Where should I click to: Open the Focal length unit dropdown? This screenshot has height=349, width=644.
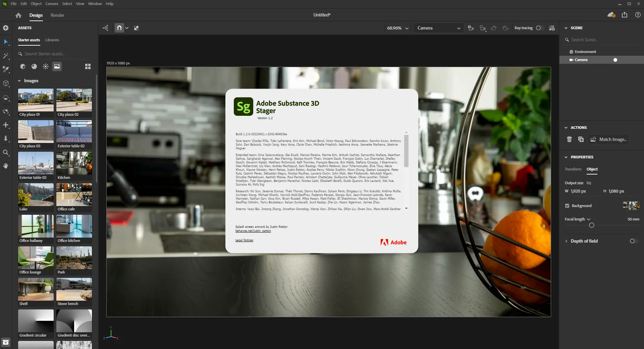pos(589,219)
